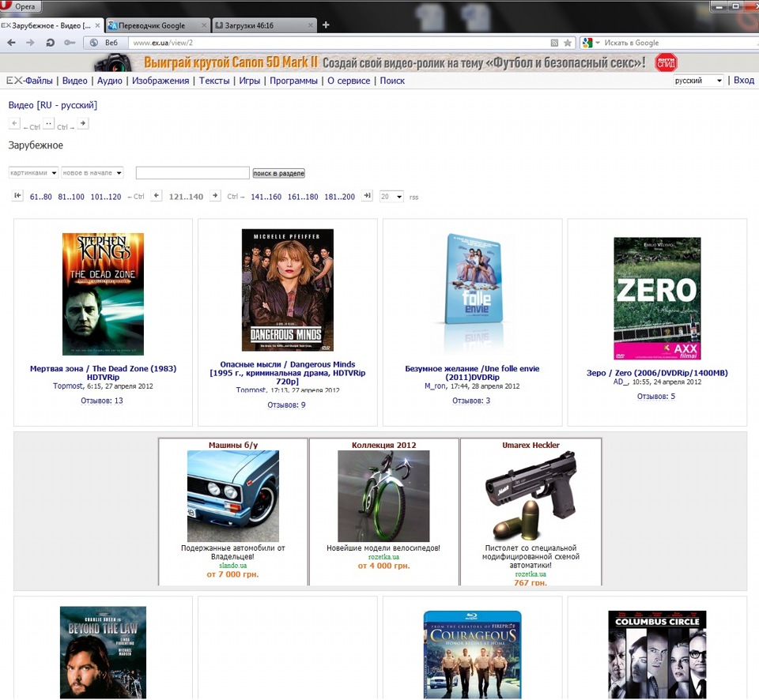Go to page range 181..200
This screenshot has width=759, height=700.
(340, 197)
